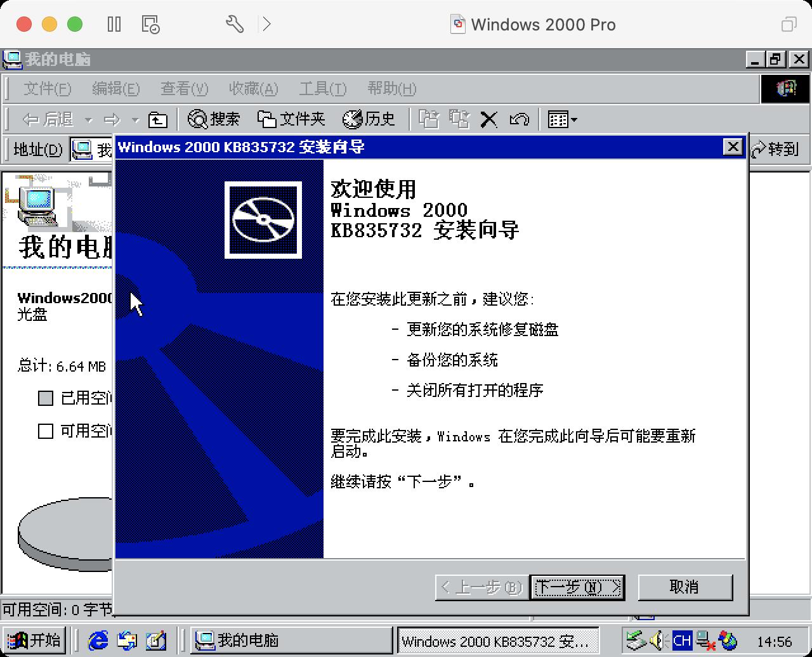The width and height of the screenshot is (812, 657).
Task: Click the 历史 history toolbar button
Action: coord(369,119)
